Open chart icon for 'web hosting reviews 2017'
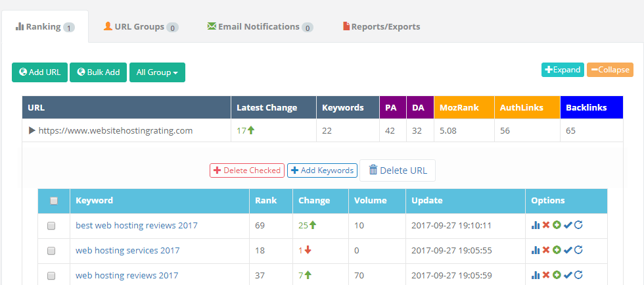 pos(536,275)
